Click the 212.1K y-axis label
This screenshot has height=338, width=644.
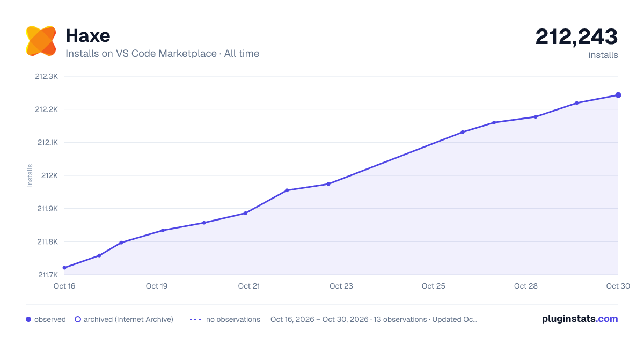(47, 143)
